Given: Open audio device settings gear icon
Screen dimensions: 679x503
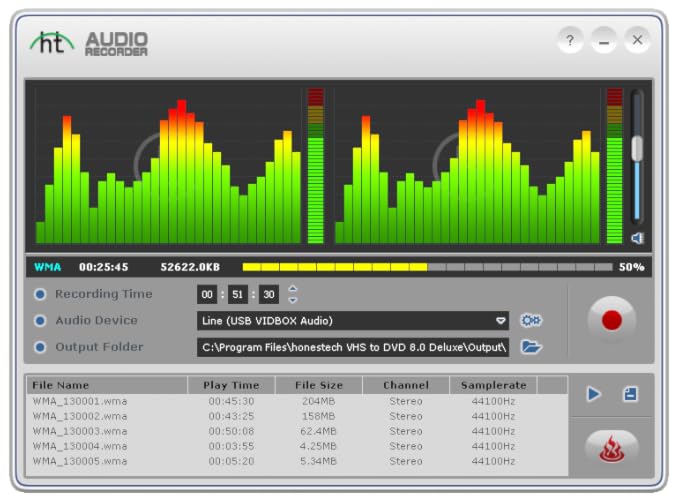Looking at the screenshot, I should [531, 320].
